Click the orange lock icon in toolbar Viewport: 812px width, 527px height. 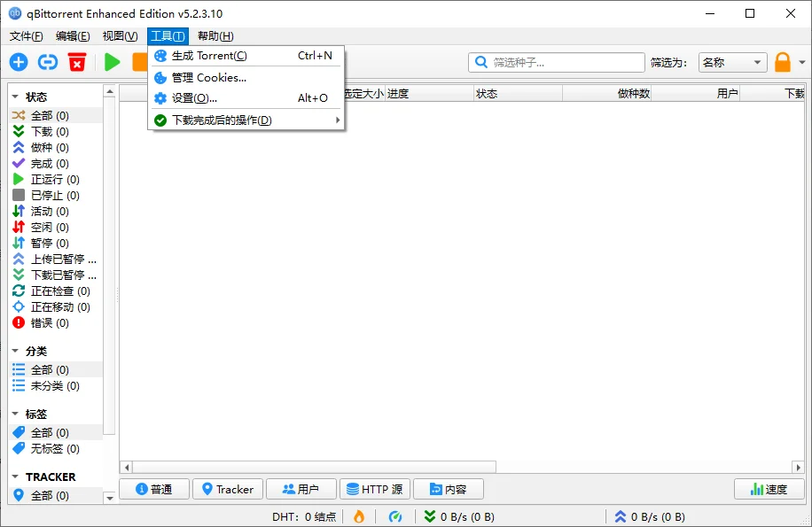(x=783, y=63)
